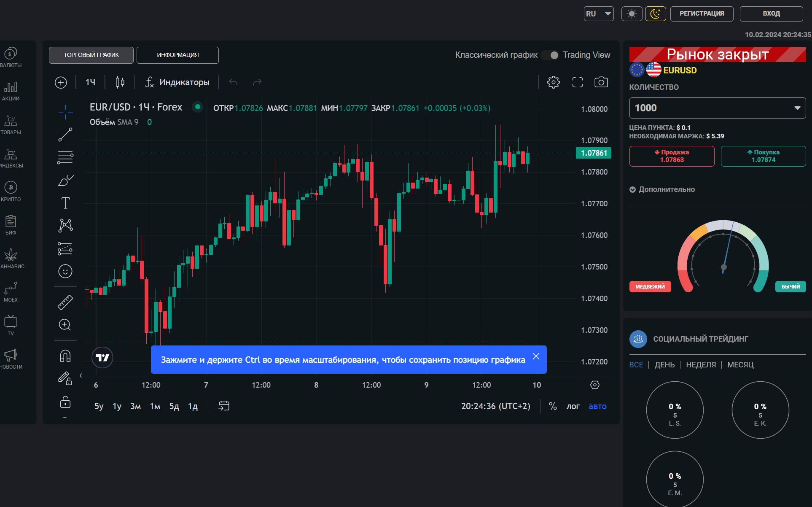
Task: Click the TradingView logo on chart
Action: click(102, 358)
